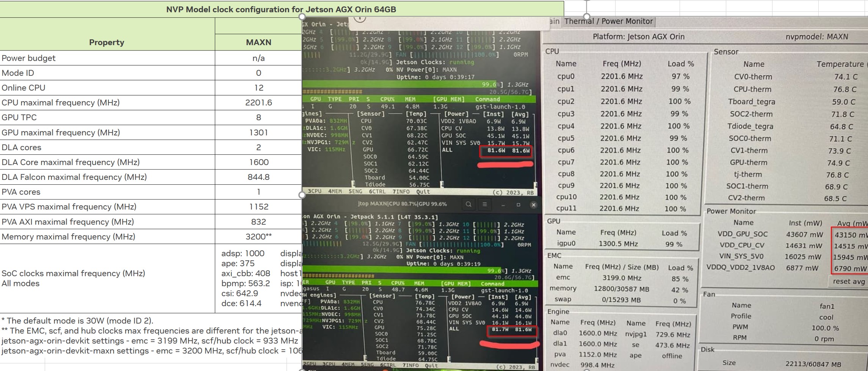This screenshot has height=371, width=868.
Task: Select the default mode is 30W footnote
Action: [77, 321]
